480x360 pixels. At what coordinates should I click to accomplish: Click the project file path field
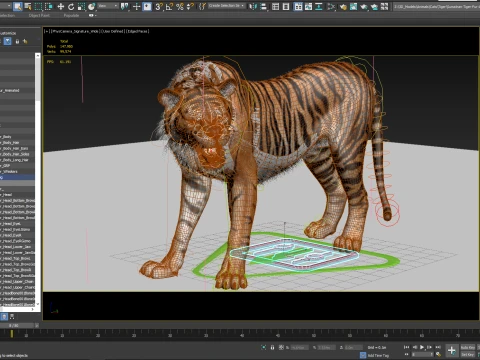(436, 6)
